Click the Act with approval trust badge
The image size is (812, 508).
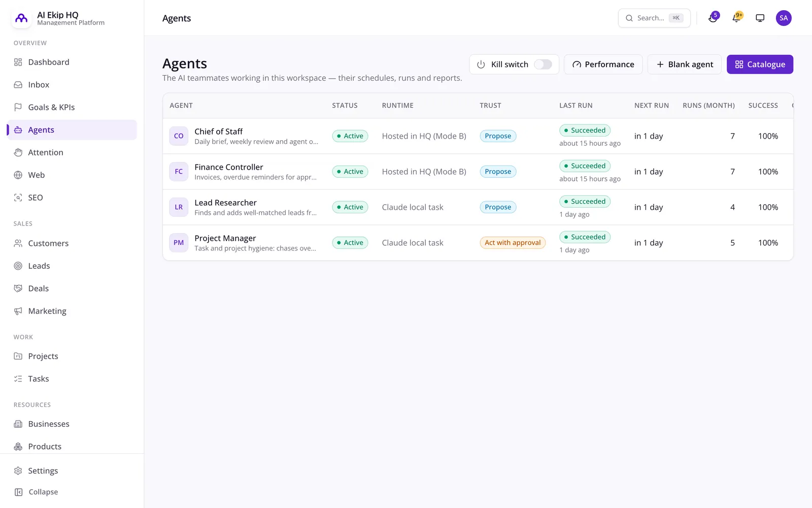click(513, 243)
